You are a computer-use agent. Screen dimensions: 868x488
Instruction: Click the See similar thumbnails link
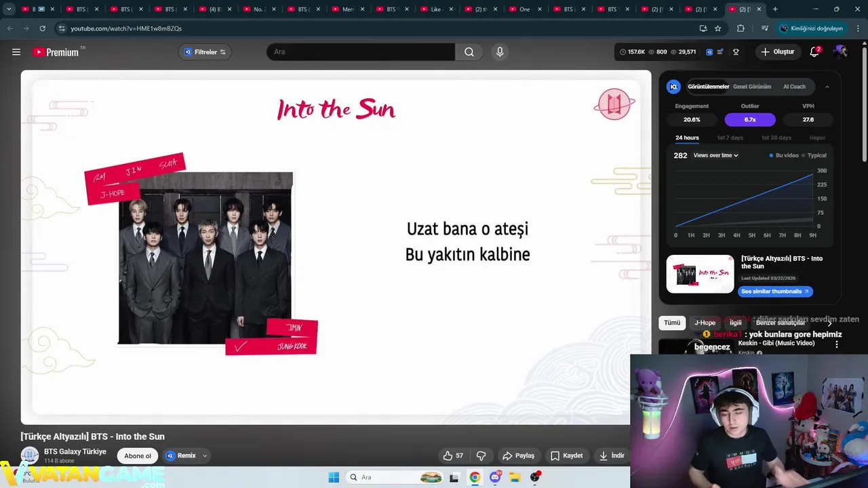(775, 291)
